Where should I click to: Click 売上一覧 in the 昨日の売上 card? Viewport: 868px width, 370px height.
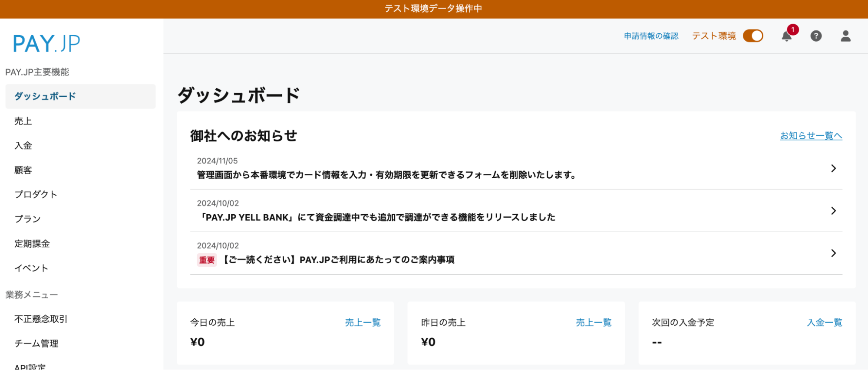[594, 323]
